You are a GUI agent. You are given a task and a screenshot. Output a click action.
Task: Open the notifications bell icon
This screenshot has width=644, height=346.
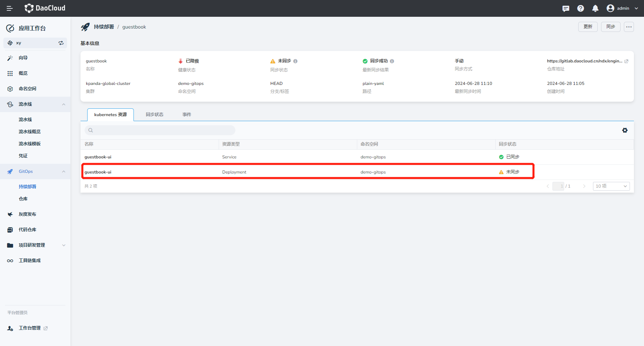pyautogui.click(x=595, y=8)
